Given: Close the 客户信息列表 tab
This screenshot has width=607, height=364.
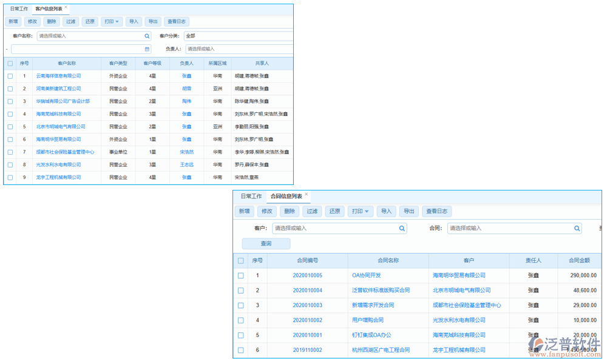Looking at the screenshot, I should click(66, 8).
